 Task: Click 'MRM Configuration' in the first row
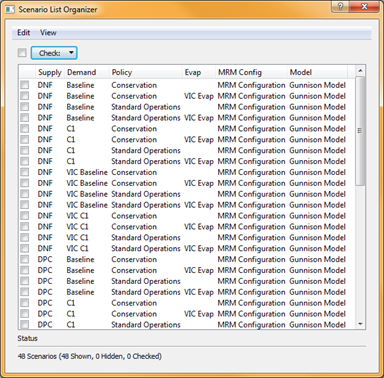251,85
